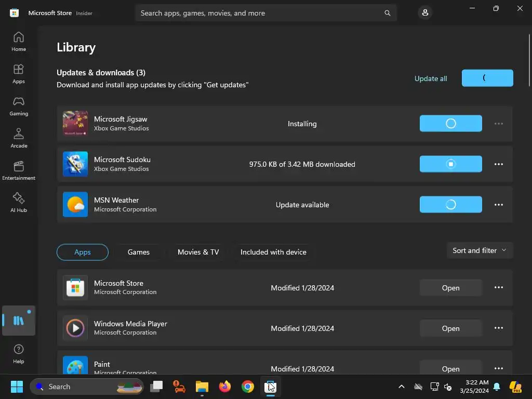532x399 pixels.
Task: Open more options for MSN Weather
Action: coord(498,205)
